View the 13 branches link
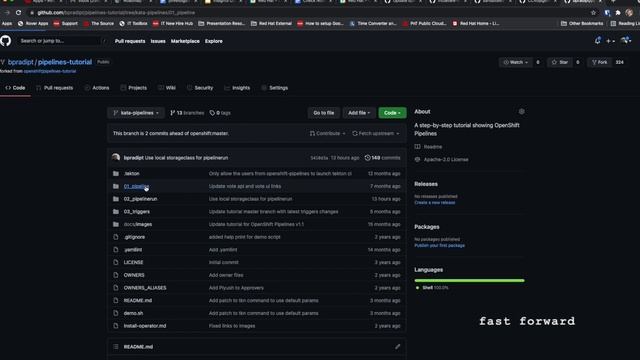Image resolution: width=640 pixels, height=360 pixels. coord(187,113)
